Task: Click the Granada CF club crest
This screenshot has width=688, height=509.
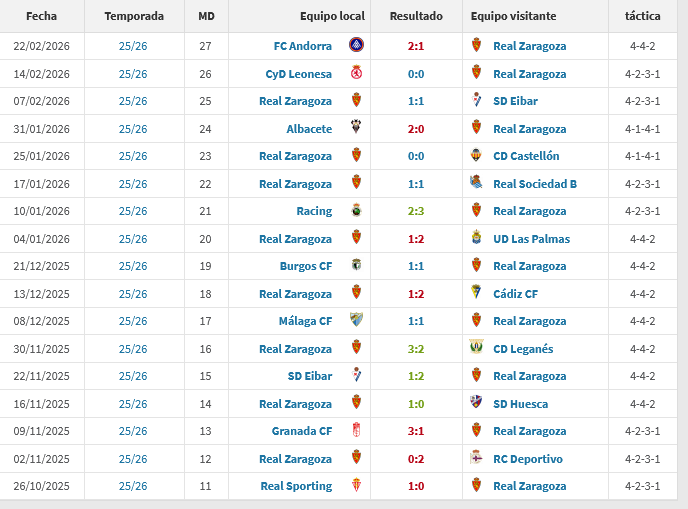Action: pos(355,431)
